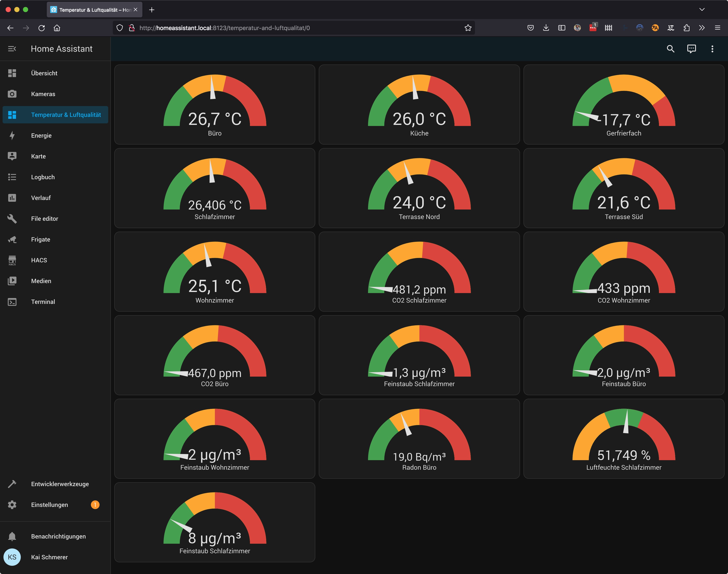This screenshot has width=728, height=574.
Task: Show more extensions overflow arrows
Action: [701, 28]
